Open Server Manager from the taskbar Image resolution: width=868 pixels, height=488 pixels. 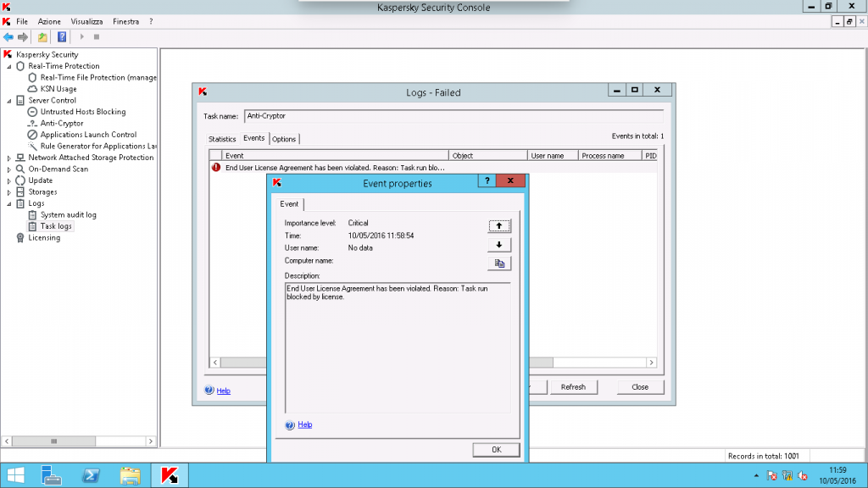pos(52,475)
